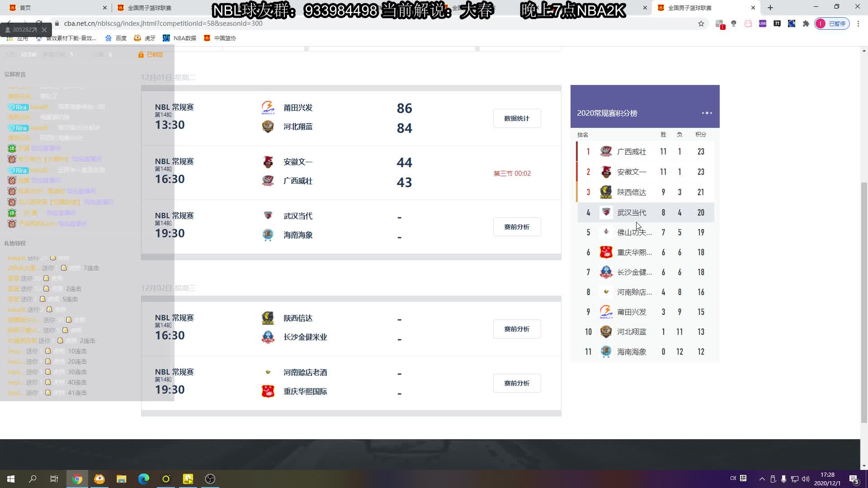Click the cat-face extension icon
This screenshot has height=488, width=868.
click(748, 23)
